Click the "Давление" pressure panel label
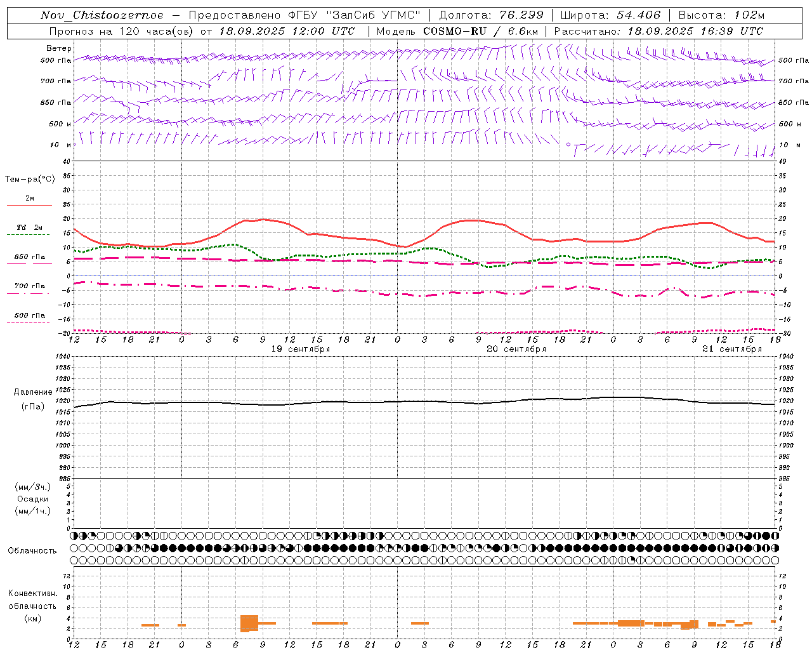 [x=32, y=393]
